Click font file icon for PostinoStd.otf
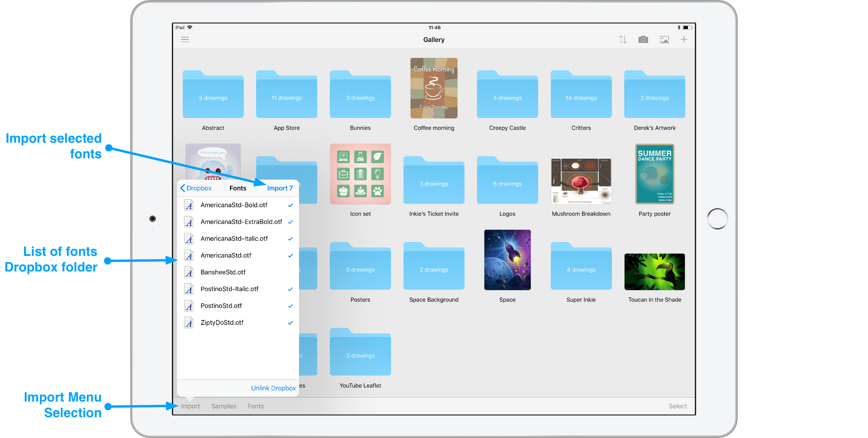This screenshot has height=438, width=868. [x=189, y=306]
